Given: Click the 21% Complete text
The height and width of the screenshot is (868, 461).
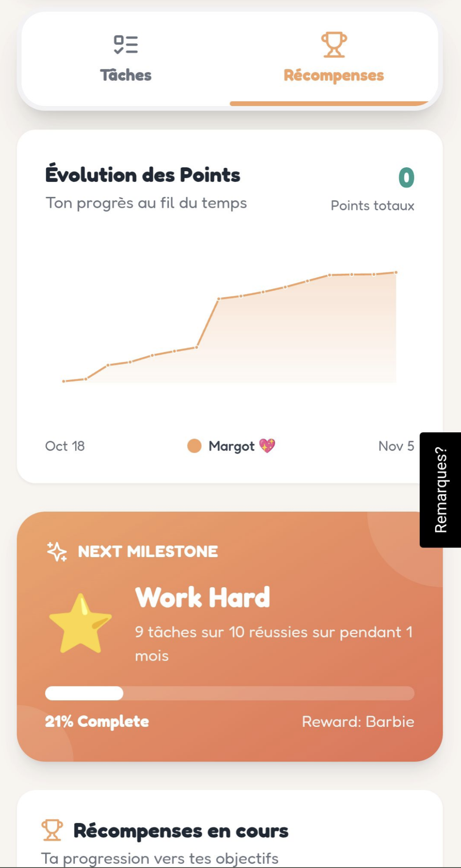Looking at the screenshot, I should [97, 722].
